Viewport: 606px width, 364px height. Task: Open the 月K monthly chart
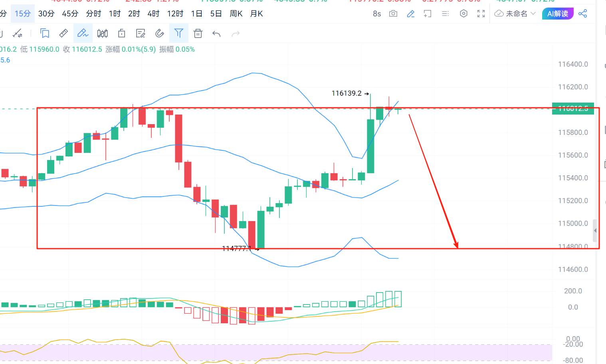tap(256, 14)
